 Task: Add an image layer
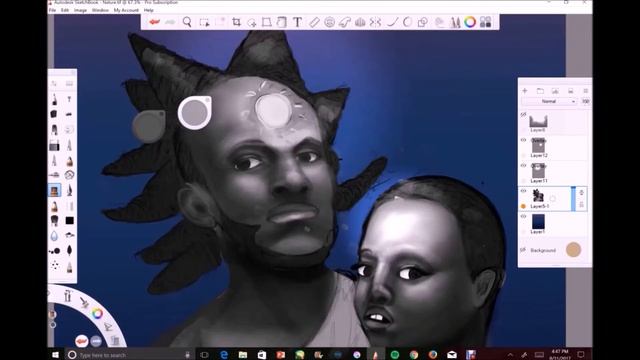point(555,91)
